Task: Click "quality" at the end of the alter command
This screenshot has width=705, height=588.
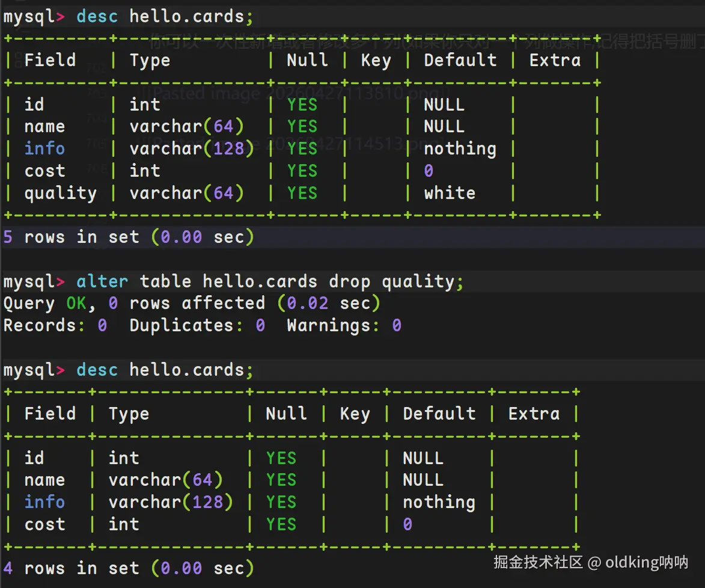Action: pos(418,281)
